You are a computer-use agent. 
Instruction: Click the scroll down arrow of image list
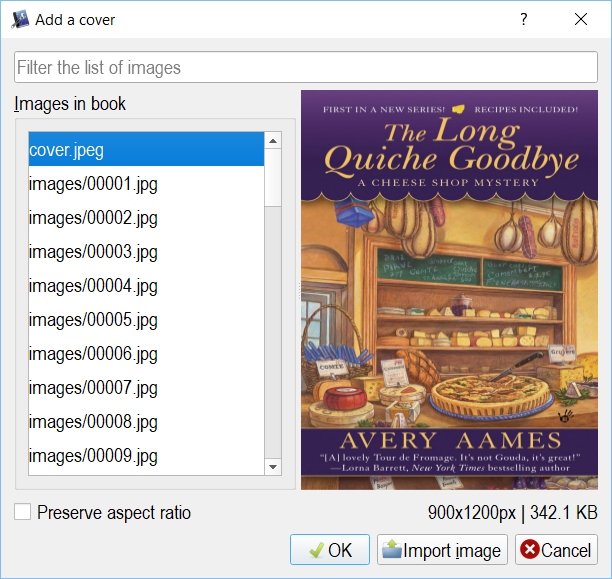273,467
